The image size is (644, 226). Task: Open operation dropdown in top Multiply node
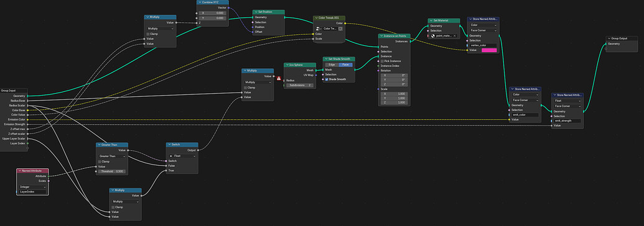click(160, 29)
